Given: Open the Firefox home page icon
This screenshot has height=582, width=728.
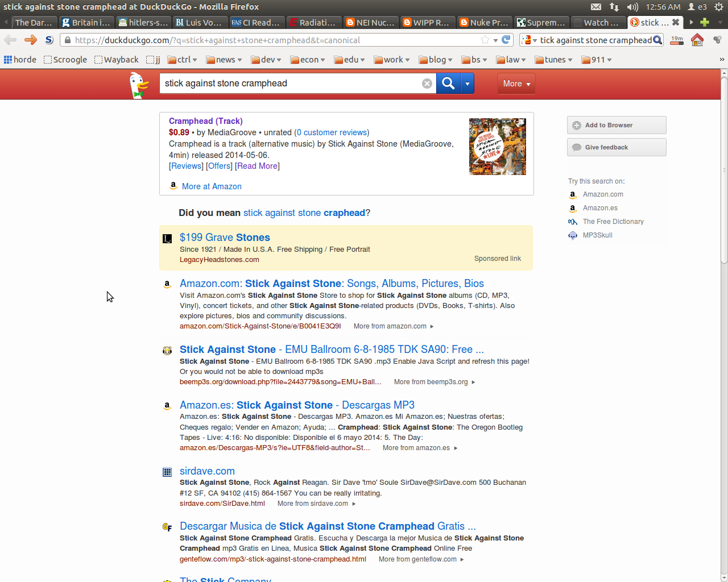Looking at the screenshot, I should click(x=697, y=40).
